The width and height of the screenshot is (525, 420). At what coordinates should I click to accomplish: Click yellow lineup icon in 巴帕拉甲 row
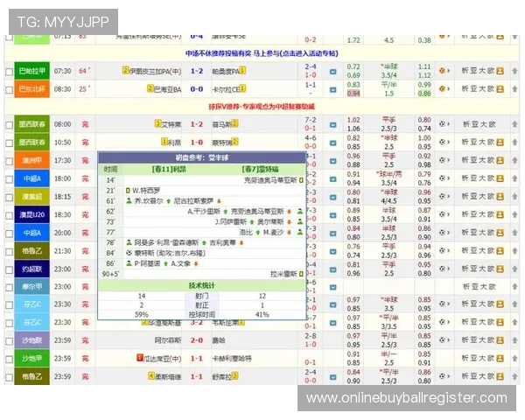click(500, 71)
